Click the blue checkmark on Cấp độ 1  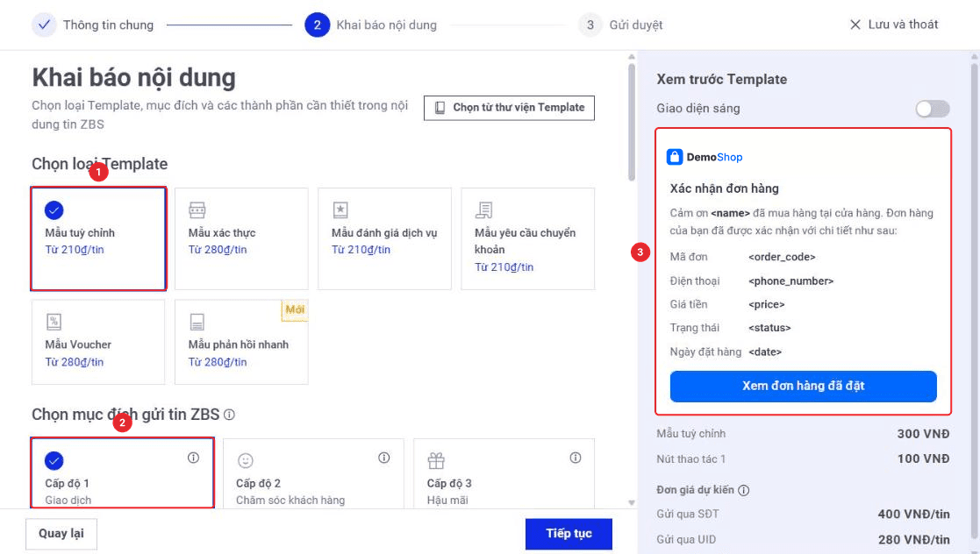point(54,461)
